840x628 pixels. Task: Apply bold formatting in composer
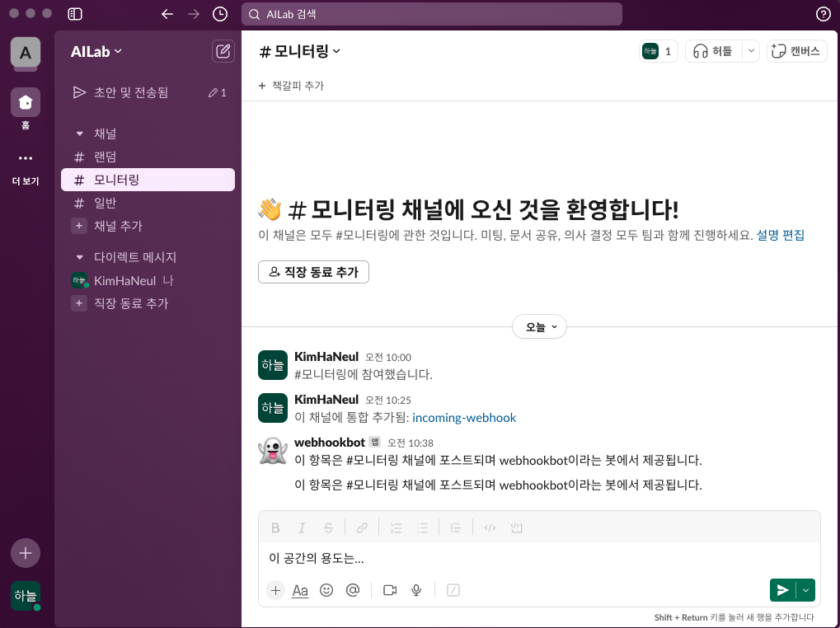point(275,528)
